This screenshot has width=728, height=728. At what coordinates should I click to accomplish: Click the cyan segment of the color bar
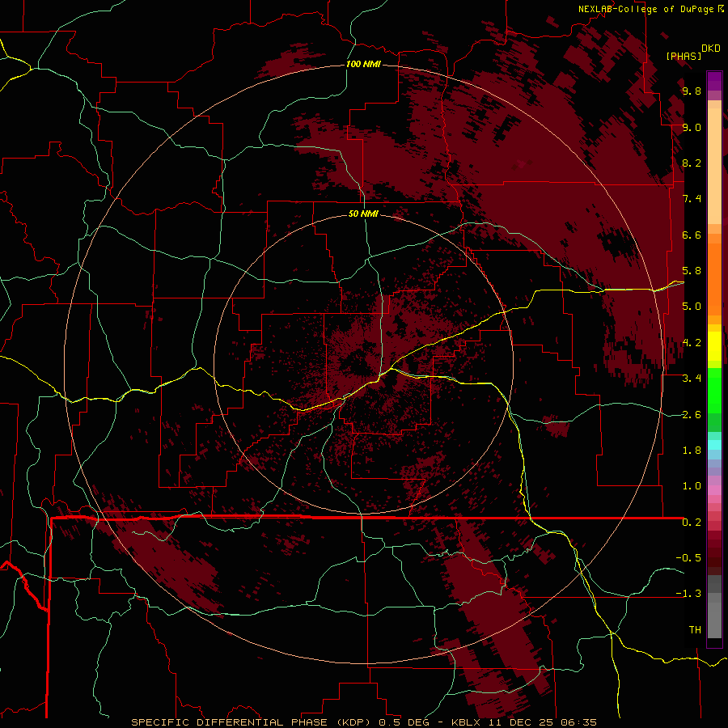coord(714,444)
